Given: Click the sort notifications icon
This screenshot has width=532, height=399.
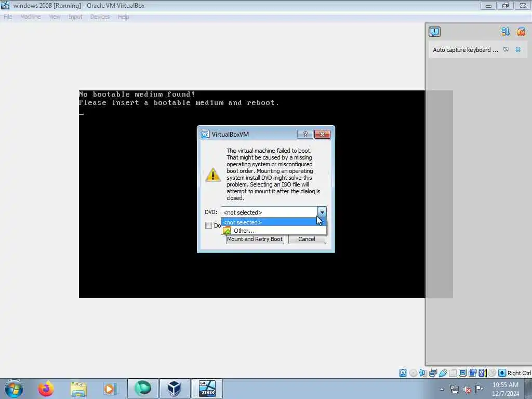Looking at the screenshot, I should 506,32.
